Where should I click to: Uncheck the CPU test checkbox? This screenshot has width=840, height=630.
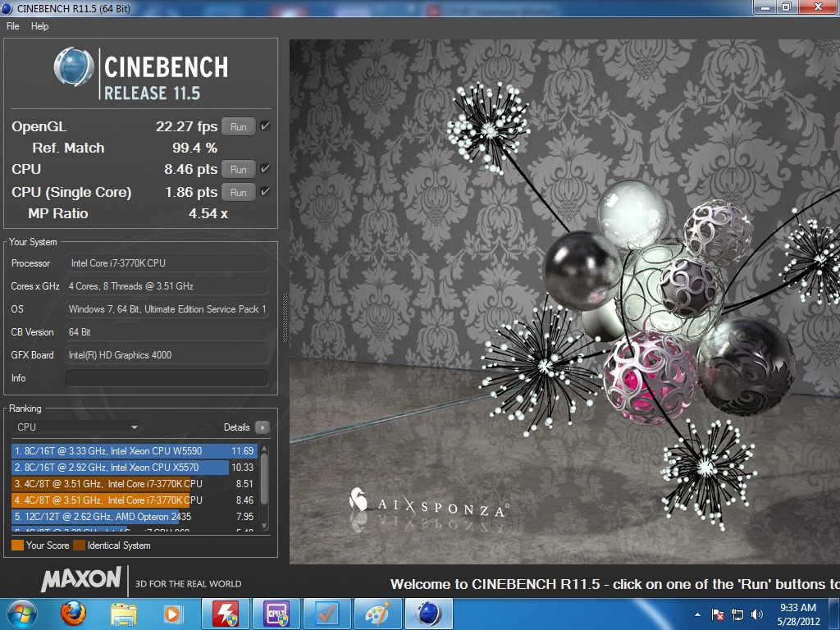coord(265,169)
